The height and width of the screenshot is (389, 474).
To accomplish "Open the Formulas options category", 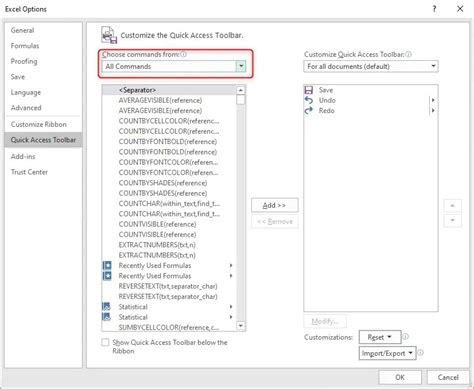I will (x=43, y=46).
